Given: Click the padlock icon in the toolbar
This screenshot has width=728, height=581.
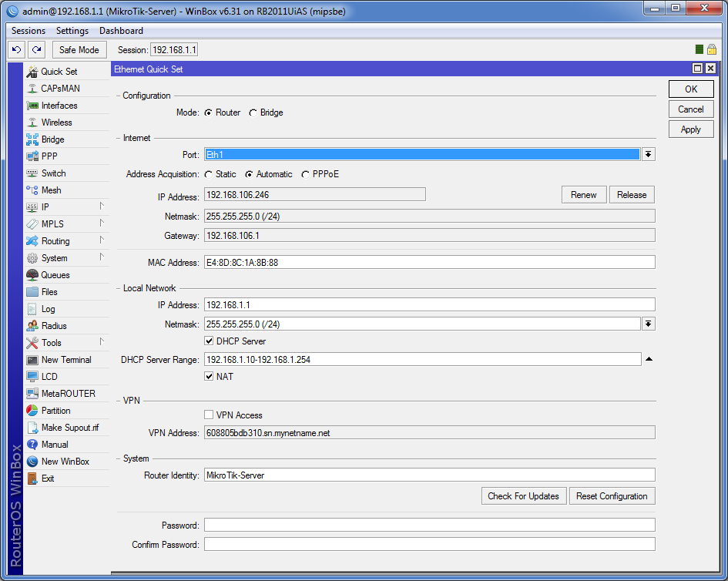Looking at the screenshot, I should 712,49.
